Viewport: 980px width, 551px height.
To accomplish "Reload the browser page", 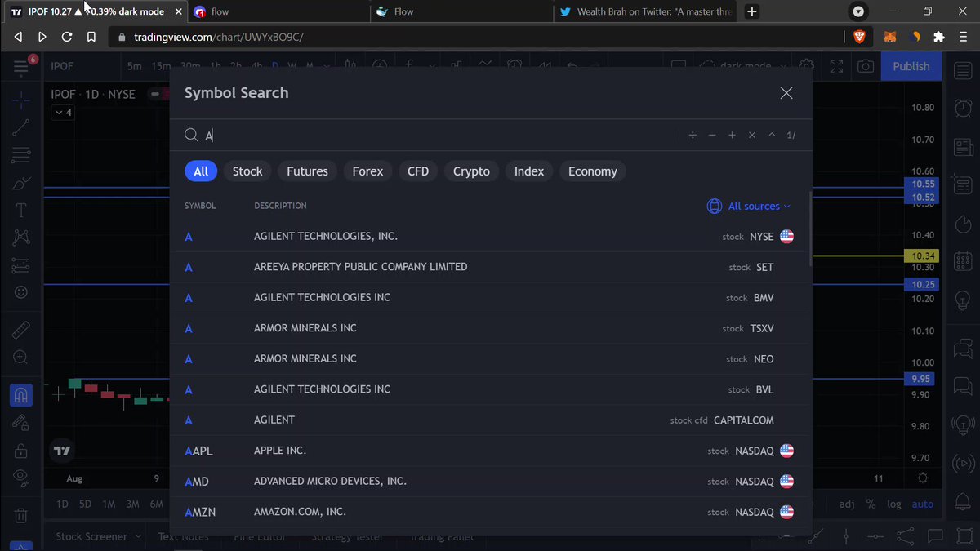I will click(67, 37).
